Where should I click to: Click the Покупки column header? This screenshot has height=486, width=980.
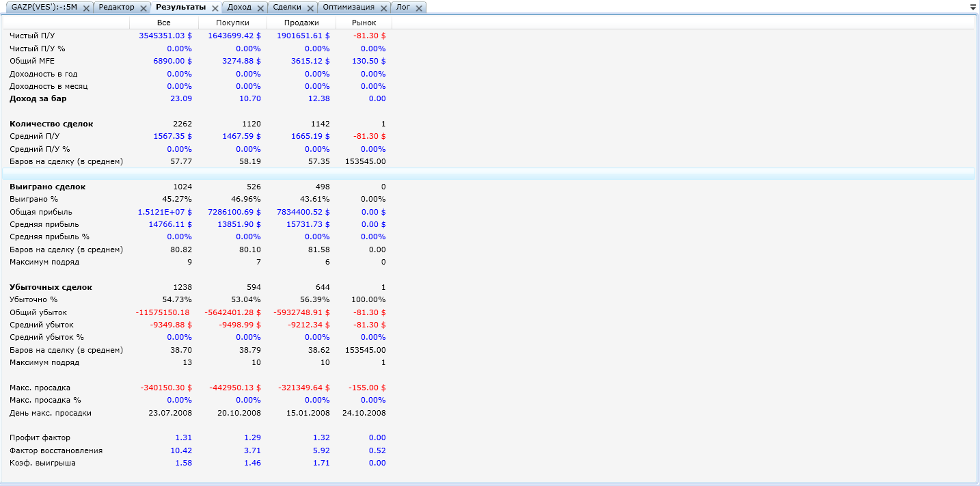232,23
